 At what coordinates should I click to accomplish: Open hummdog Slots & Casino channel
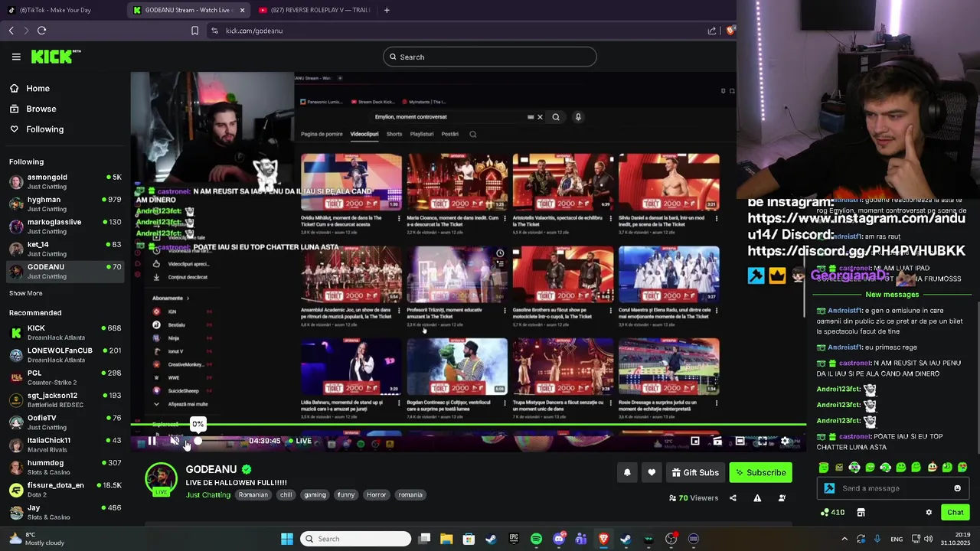[x=65, y=467]
